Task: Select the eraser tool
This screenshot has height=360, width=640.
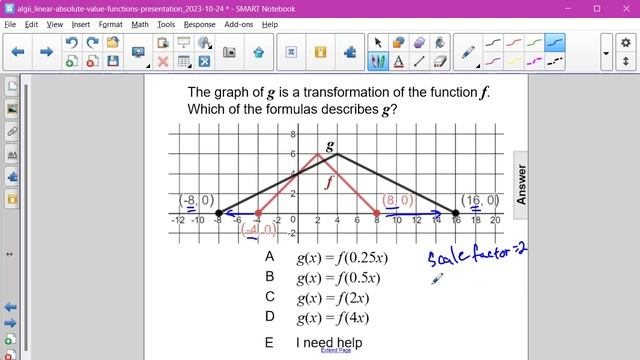Action: click(x=440, y=62)
